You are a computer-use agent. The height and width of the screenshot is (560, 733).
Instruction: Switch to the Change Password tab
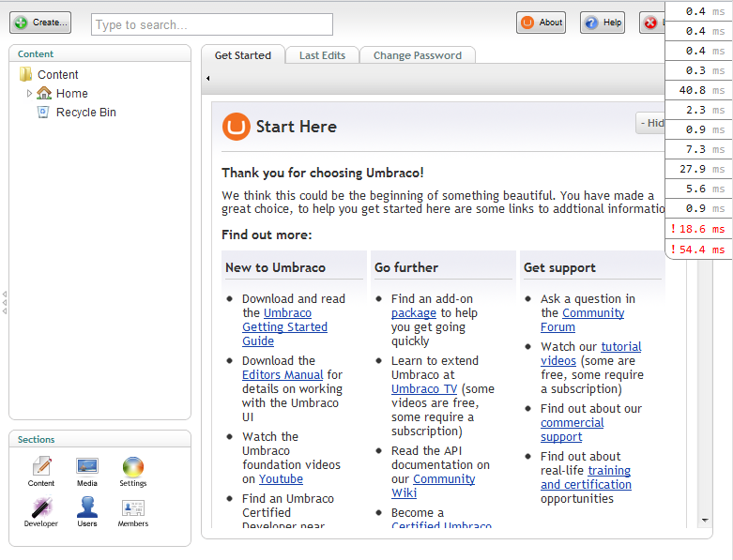[x=418, y=55]
